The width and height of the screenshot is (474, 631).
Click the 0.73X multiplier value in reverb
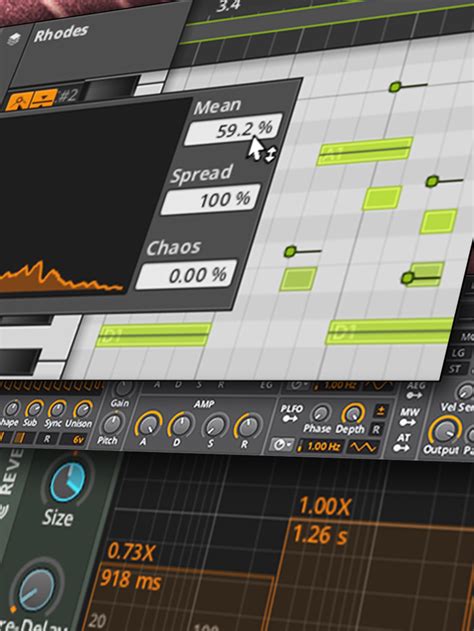click(x=130, y=552)
